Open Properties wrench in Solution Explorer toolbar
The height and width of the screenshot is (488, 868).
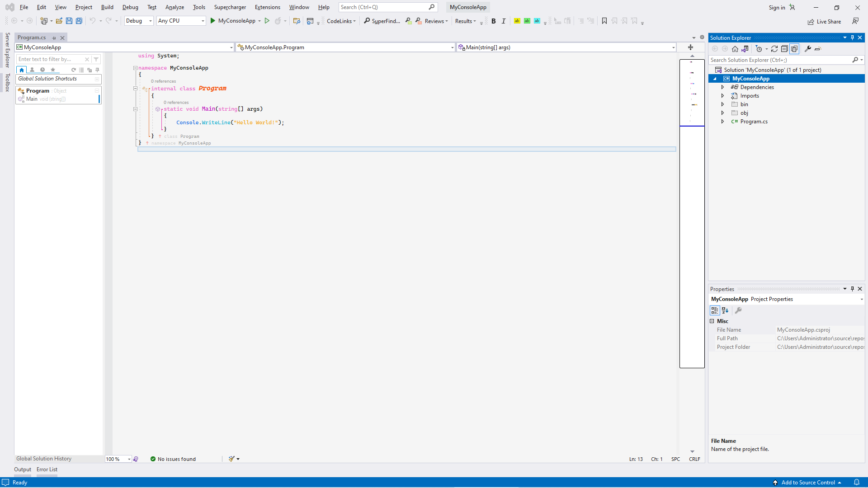pyautogui.click(x=808, y=49)
